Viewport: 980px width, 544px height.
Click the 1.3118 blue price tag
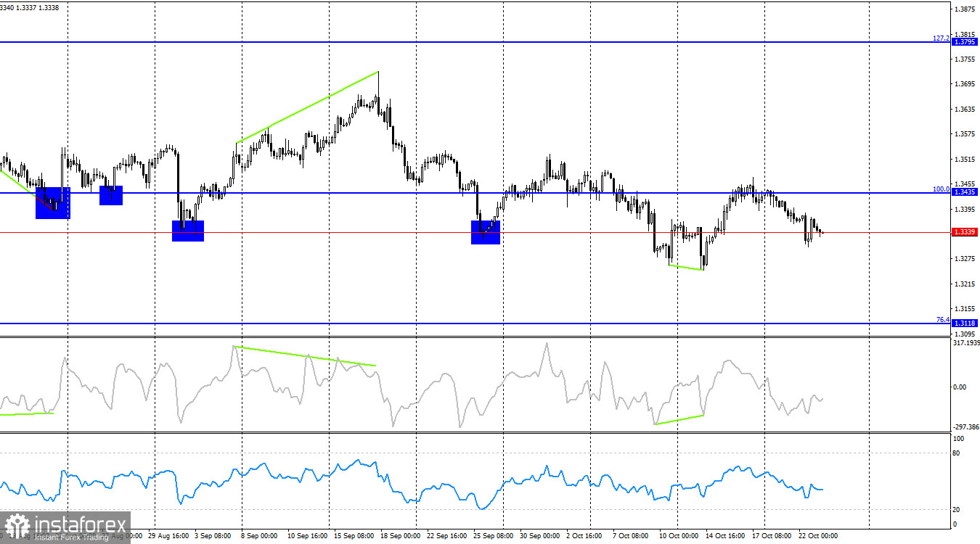coord(965,323)
